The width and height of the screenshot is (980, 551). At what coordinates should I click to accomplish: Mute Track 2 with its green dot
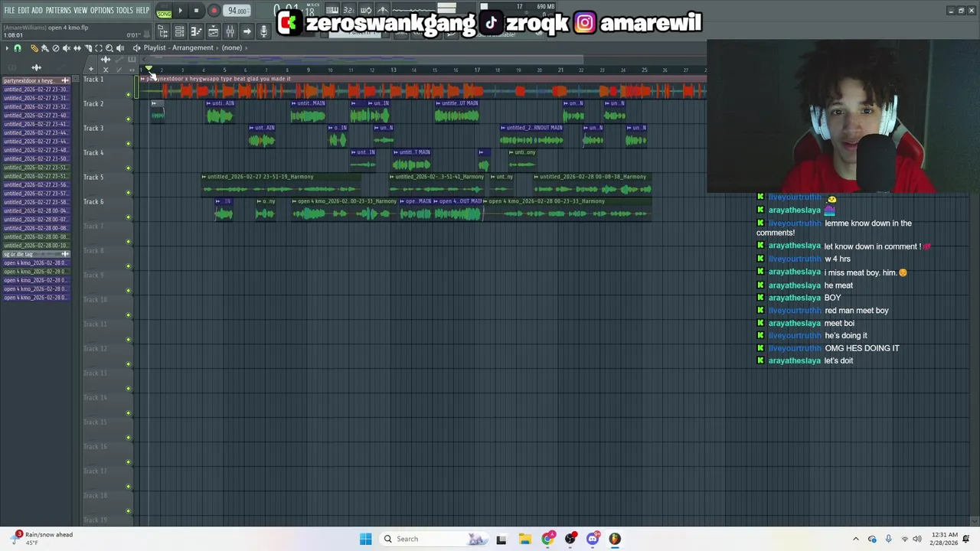pos(129,119)
